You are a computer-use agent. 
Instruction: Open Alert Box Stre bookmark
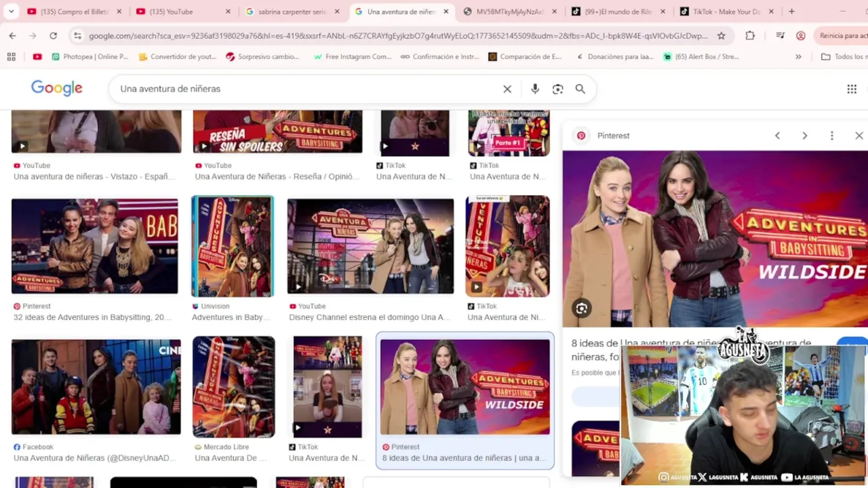pyautogui.click(x=701, y=57)
